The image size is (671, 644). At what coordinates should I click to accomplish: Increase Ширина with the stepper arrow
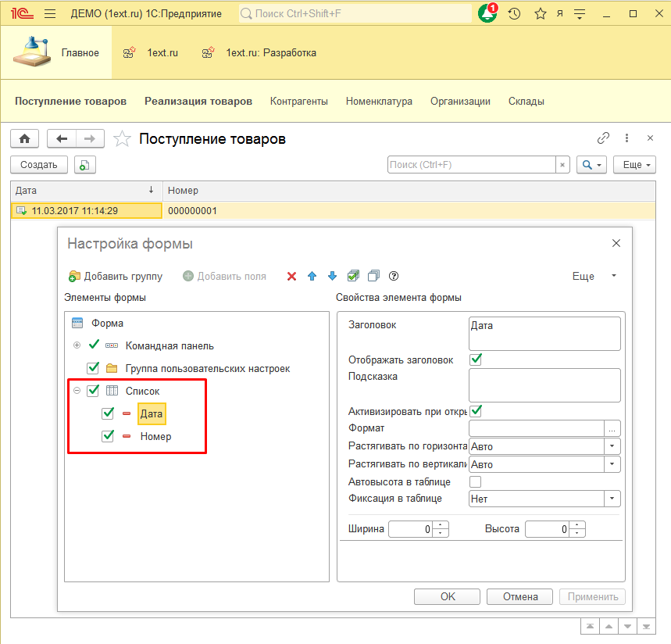click(441, 525)
